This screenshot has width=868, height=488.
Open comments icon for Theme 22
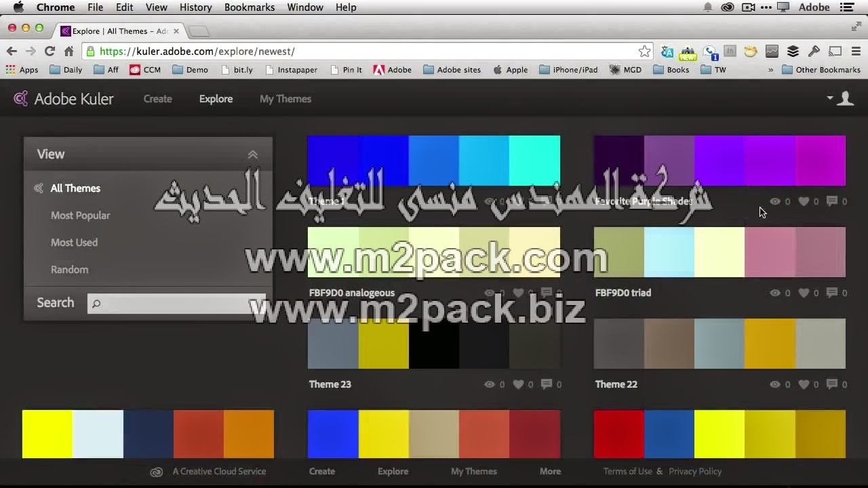coord(832,384)
